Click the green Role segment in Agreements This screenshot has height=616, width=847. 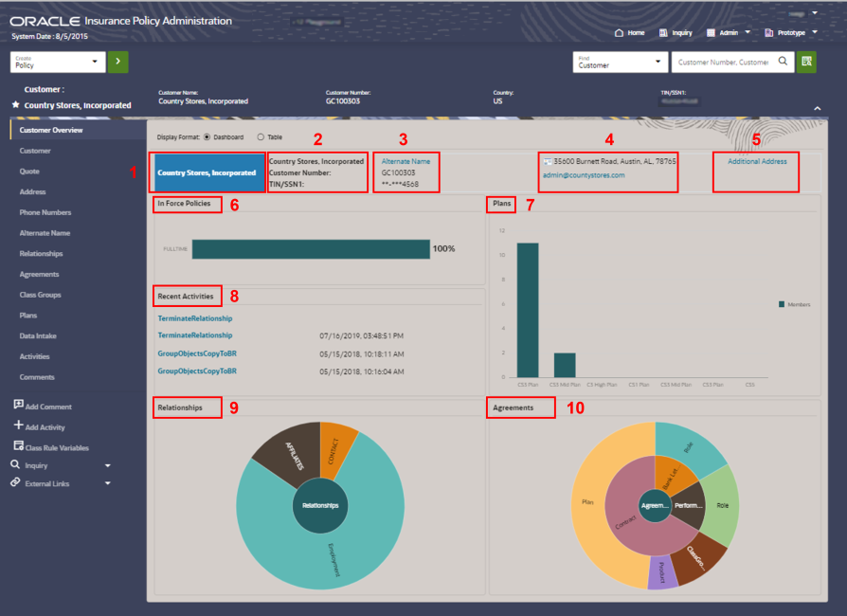[x=722, y=505]
